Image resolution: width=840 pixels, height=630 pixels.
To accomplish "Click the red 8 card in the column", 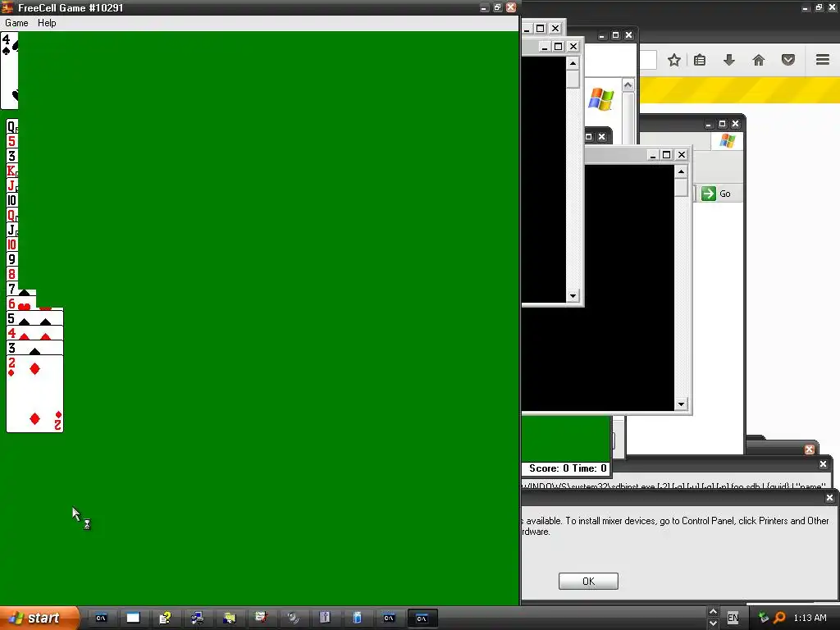I will (11, 274).
